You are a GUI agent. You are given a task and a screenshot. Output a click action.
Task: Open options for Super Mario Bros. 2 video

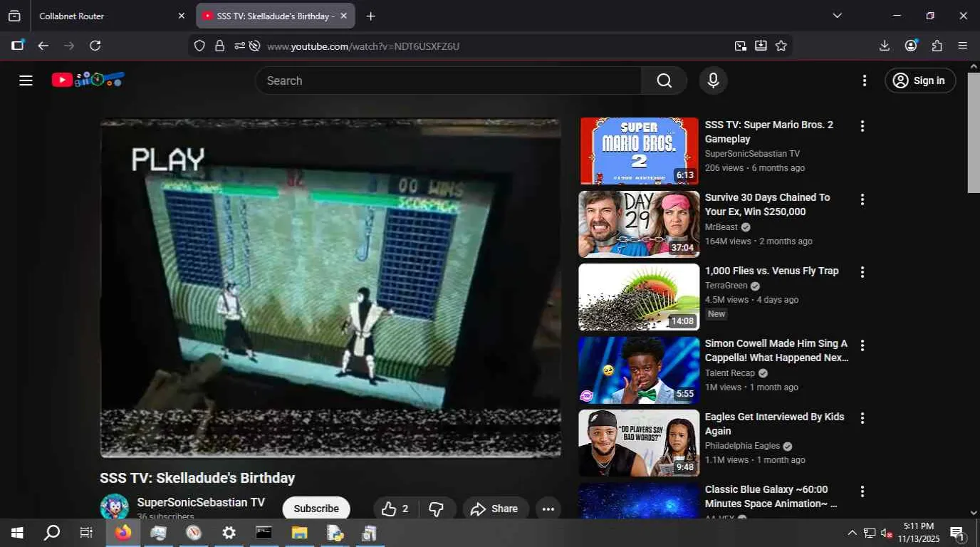point(862,126)
